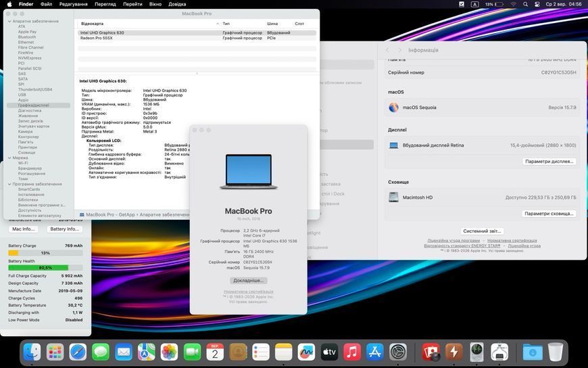Screen dimensions: 588x368
Task: Open Mail app in the Dock
Action: click(x=124, y=352)
